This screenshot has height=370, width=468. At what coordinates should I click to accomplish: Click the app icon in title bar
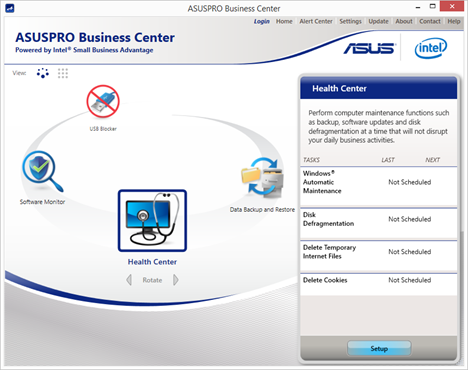coord(10,8)
